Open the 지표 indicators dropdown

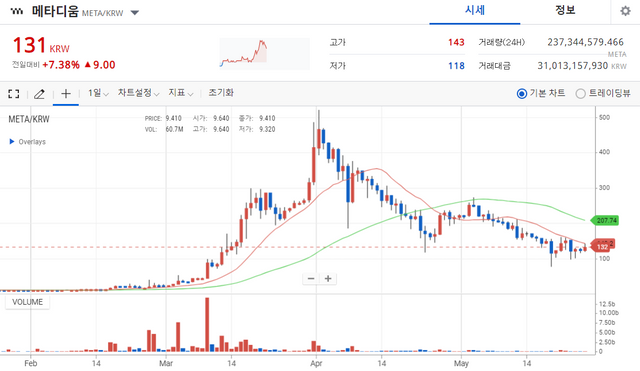pos(180,93)
